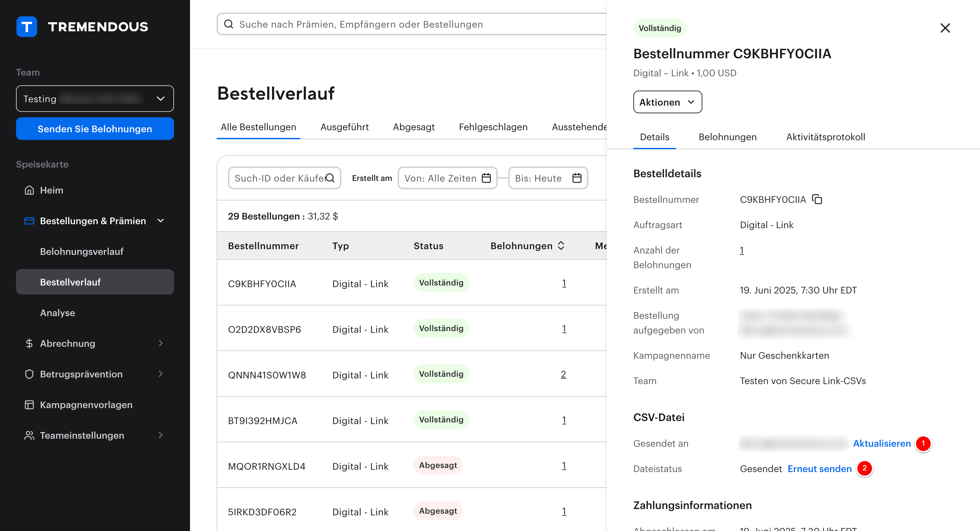Open calendar icon in Von date field
Viewport: 980px width, 531px height.
coord(486,178)
